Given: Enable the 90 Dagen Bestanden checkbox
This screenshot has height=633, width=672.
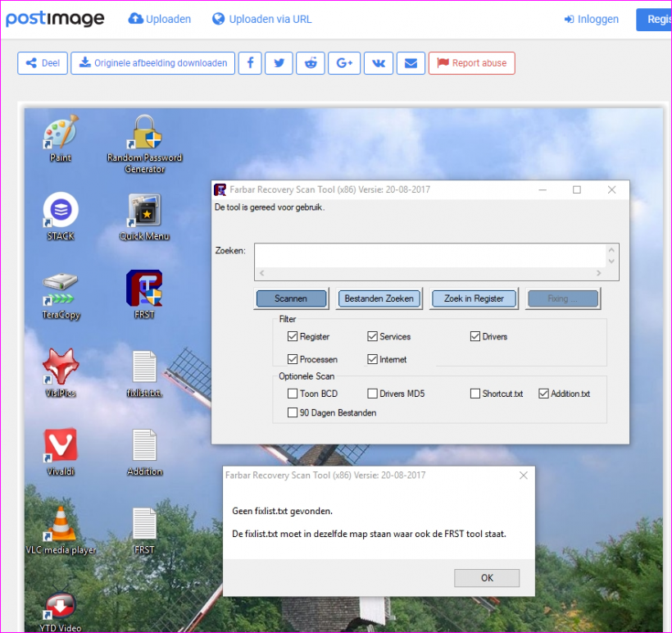Looking at the screenshot, I should pos(293,412).
